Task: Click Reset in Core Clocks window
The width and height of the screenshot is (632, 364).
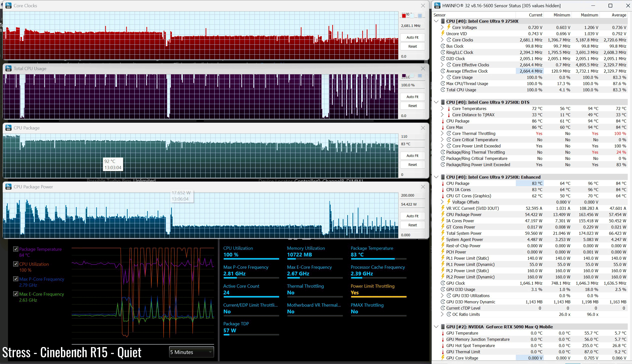Action: (x=412, y=46)
